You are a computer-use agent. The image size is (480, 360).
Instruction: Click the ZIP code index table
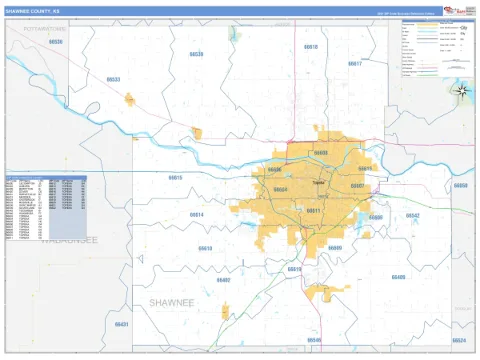click(46, 208)
